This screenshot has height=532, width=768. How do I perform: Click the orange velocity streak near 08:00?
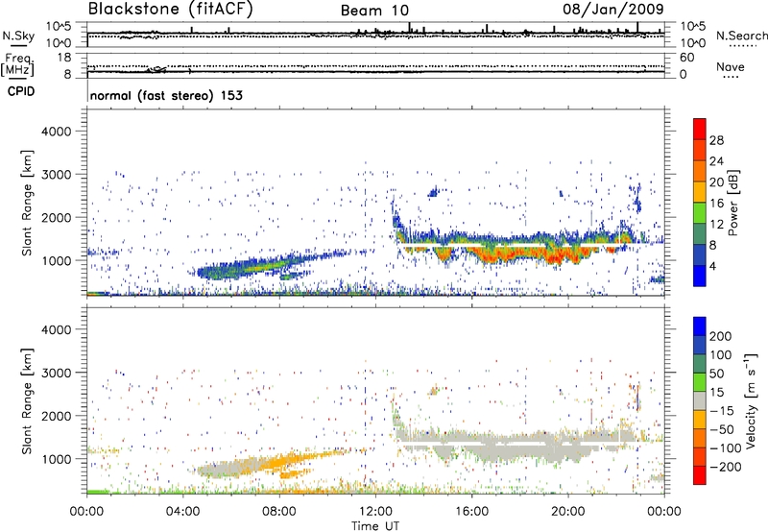(281, 461)
